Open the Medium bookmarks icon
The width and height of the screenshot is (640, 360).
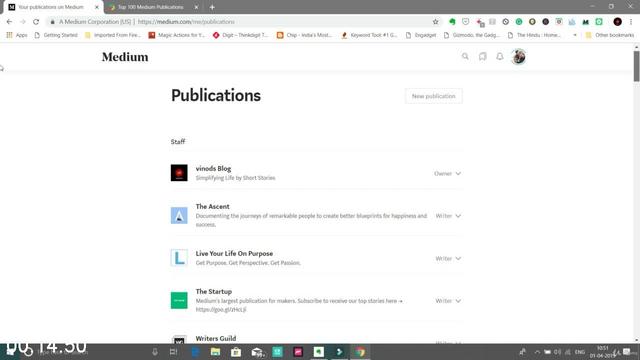(x=482, y=56)
